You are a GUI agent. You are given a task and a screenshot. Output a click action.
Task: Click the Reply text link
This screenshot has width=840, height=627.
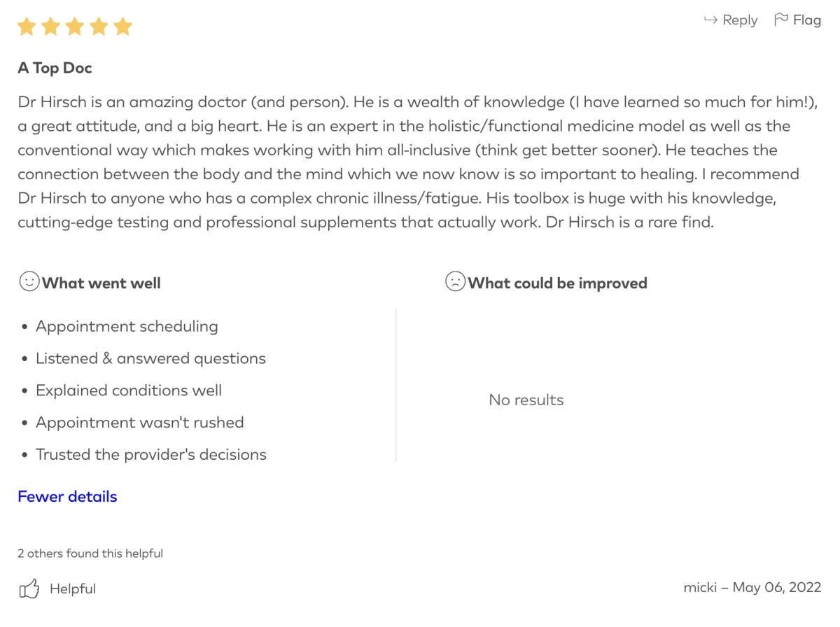point(740,20)
